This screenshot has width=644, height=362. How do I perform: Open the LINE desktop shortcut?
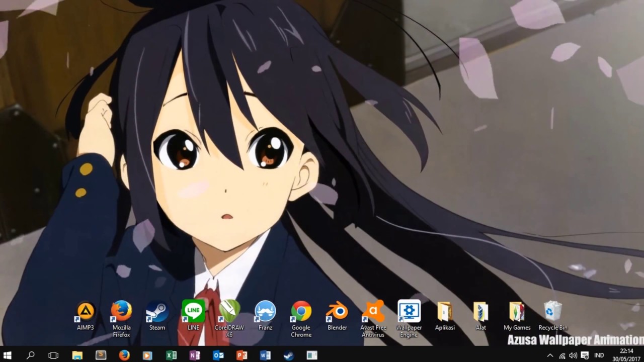click(x=193, y=316)
